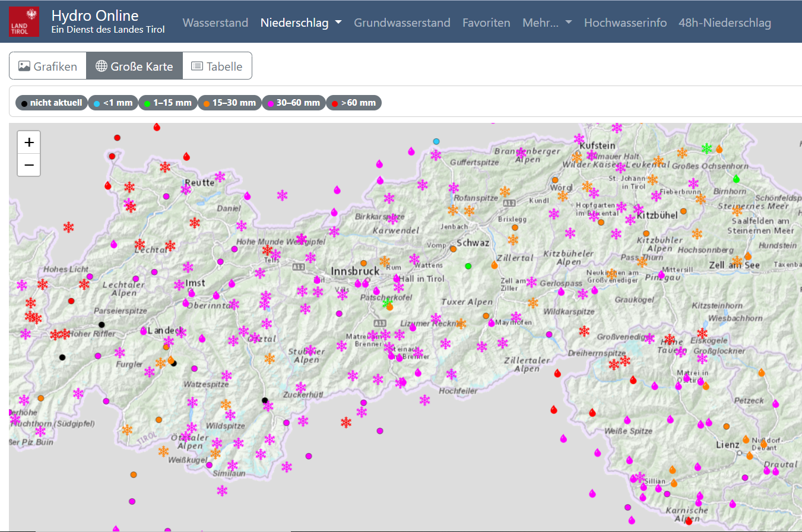This screenshot has height=532, width=802.
Task: Toggle the '30–60 mm' legend filter
Action: pos(294,103)
